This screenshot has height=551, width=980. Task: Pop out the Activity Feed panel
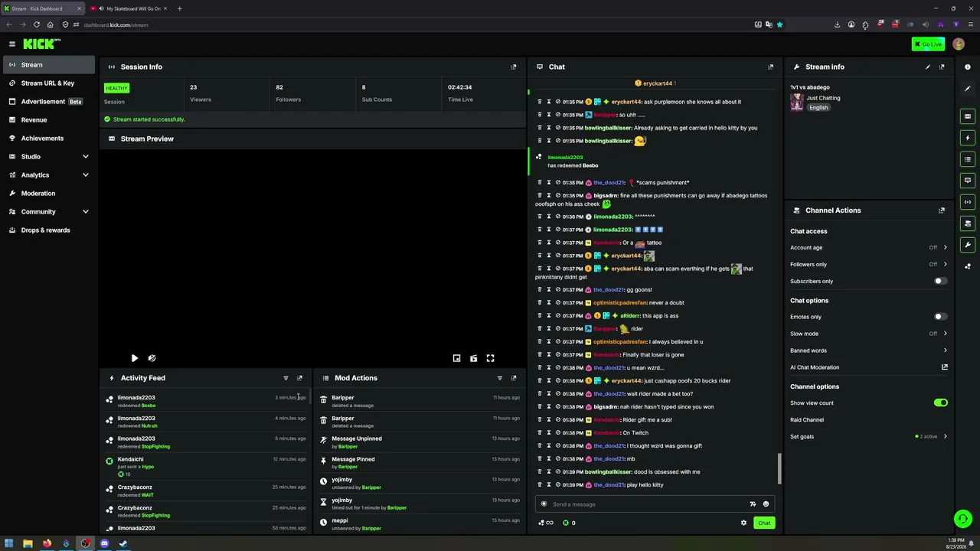299,378
